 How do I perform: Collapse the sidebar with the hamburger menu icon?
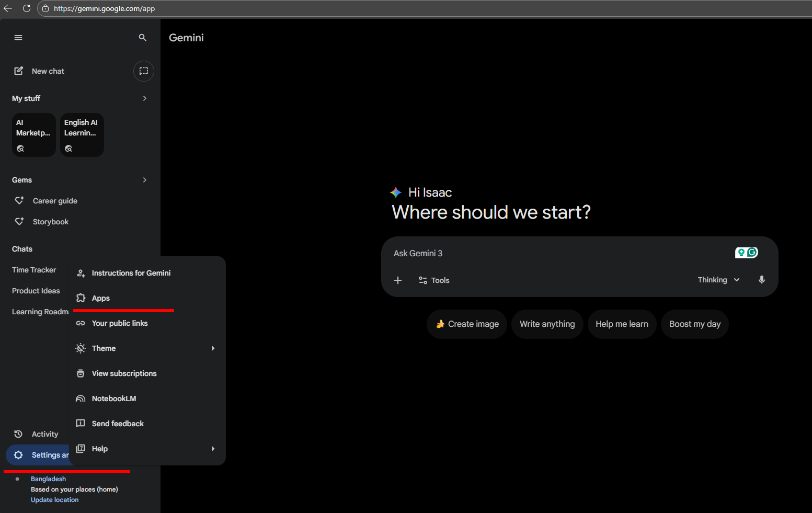tap(18, 38)
